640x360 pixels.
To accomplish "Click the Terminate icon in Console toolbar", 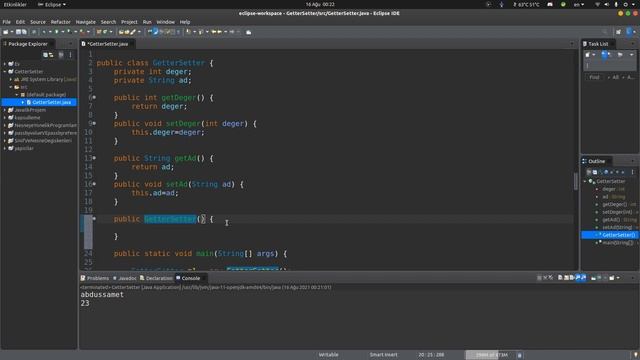I will tap(539, 278).
